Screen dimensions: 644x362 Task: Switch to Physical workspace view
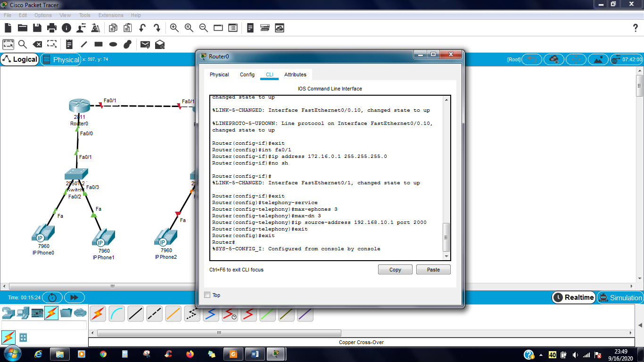(x=61, y=59)
